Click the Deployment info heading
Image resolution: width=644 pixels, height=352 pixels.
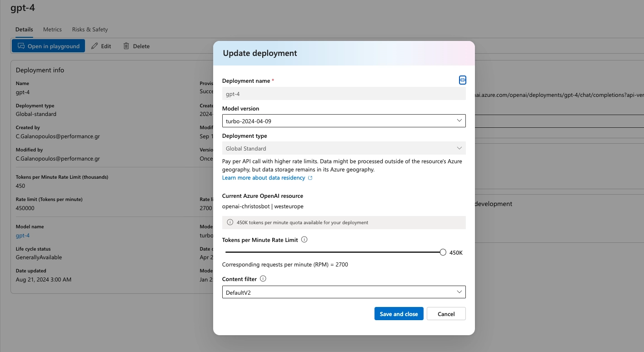[x=40, y=70]
